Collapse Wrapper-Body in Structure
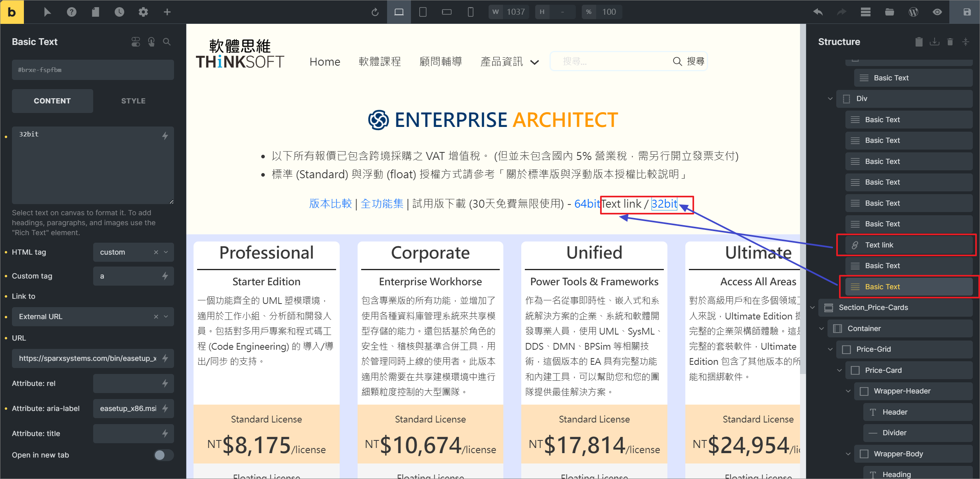The width and height of the screenshot is (980, 479). coord(848,454)
